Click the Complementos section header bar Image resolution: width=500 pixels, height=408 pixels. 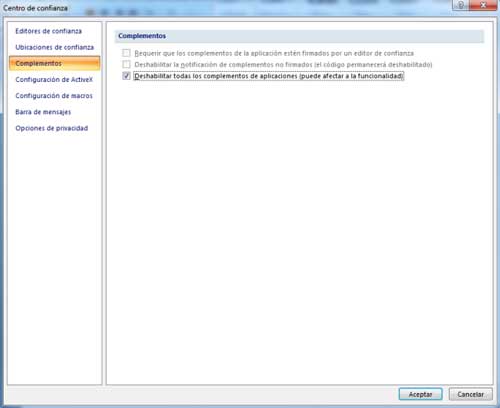point(299,36)
